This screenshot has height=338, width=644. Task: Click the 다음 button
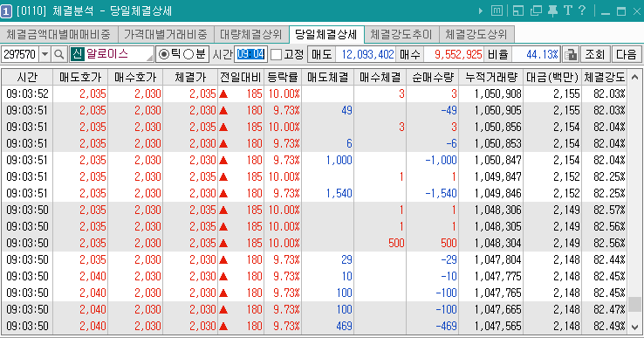(x=627, y=54)
